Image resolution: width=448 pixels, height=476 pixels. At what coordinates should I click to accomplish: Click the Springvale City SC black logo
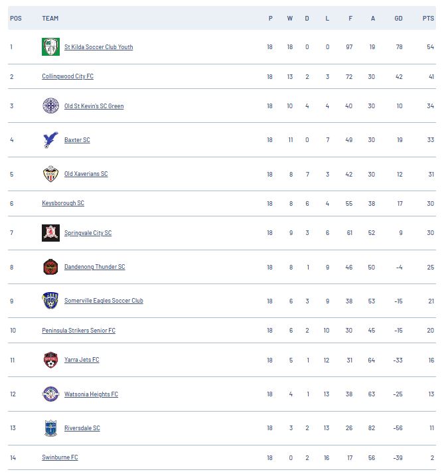[50, 233]
